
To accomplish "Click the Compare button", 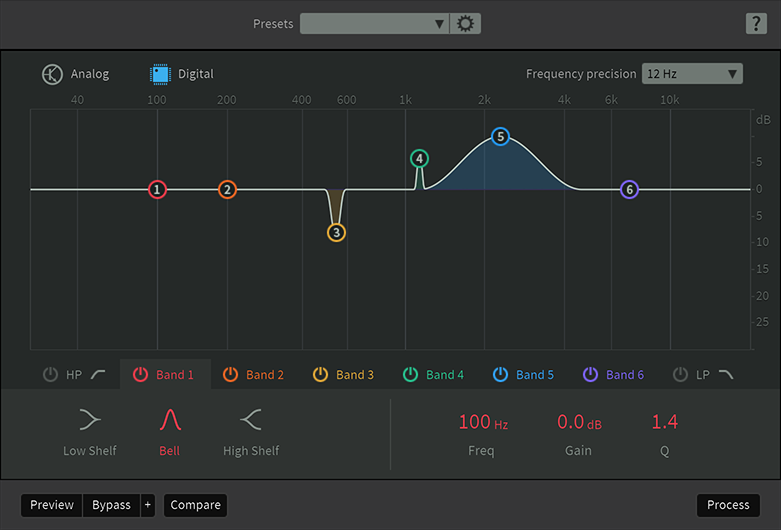I will tap(195, 505).
